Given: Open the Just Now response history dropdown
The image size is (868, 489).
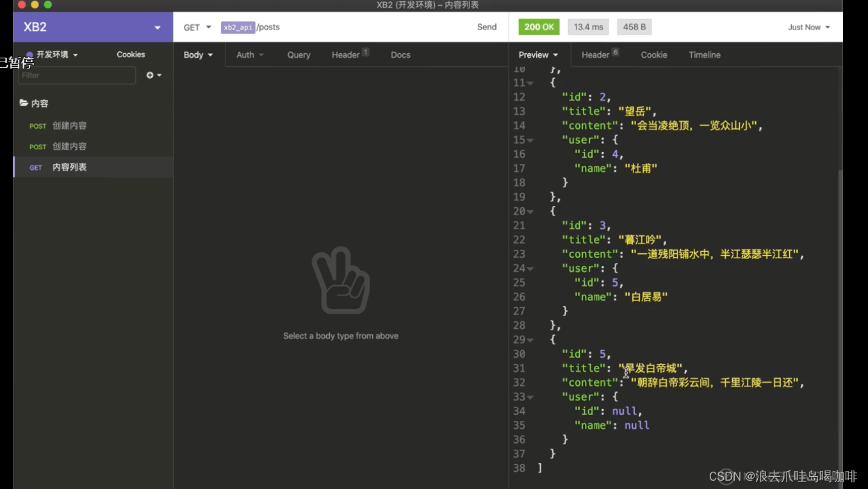Looking at the screenshot, I should click(x=809, y=27).
